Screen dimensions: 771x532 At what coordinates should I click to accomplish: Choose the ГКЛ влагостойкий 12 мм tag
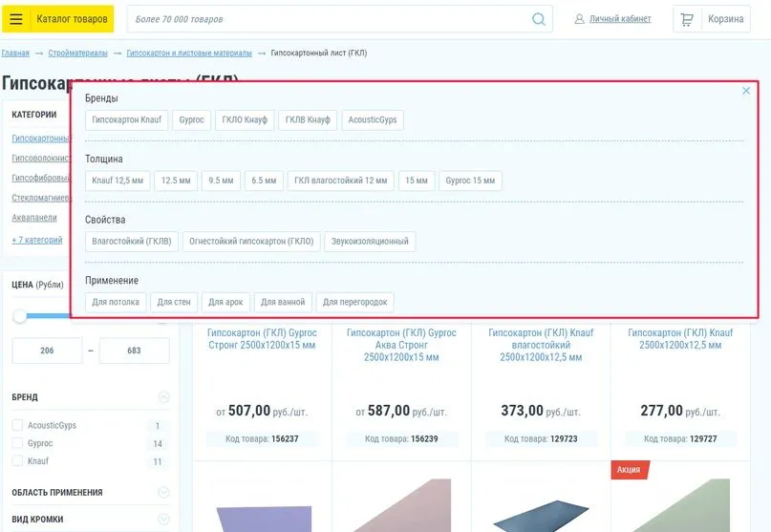[340, 181]
